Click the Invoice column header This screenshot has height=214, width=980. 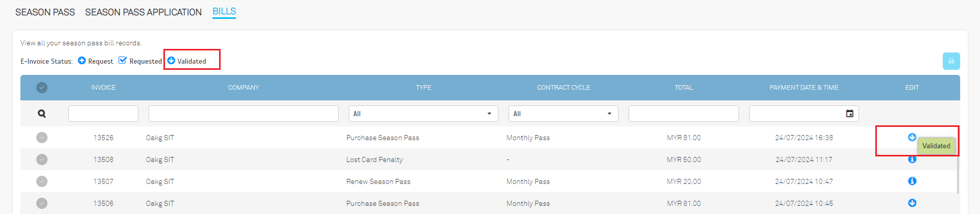pyautogui.click(x=103, y=88)
